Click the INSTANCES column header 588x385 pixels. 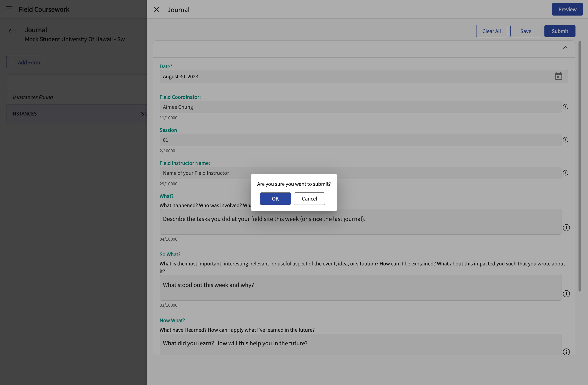pos(71,114)
